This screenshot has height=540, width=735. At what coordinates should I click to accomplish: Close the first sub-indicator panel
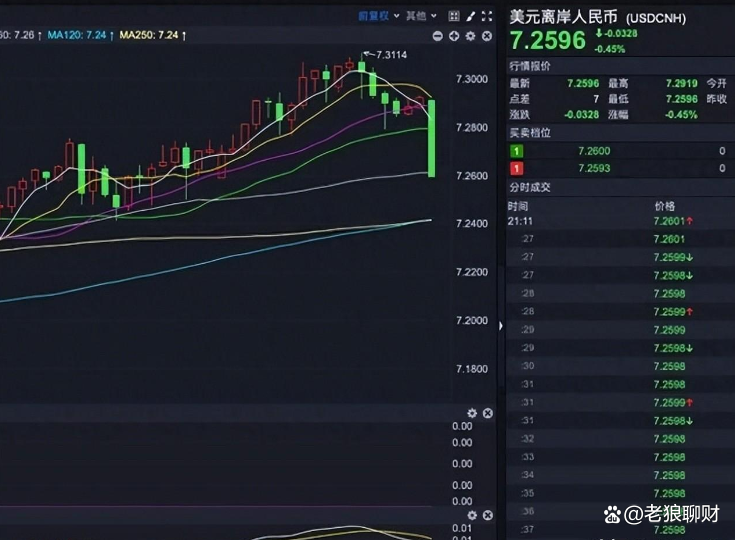click(488, 413)
